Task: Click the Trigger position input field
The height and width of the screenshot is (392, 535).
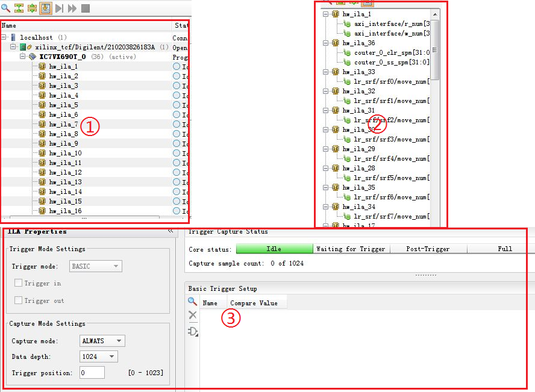Action: 92,373
